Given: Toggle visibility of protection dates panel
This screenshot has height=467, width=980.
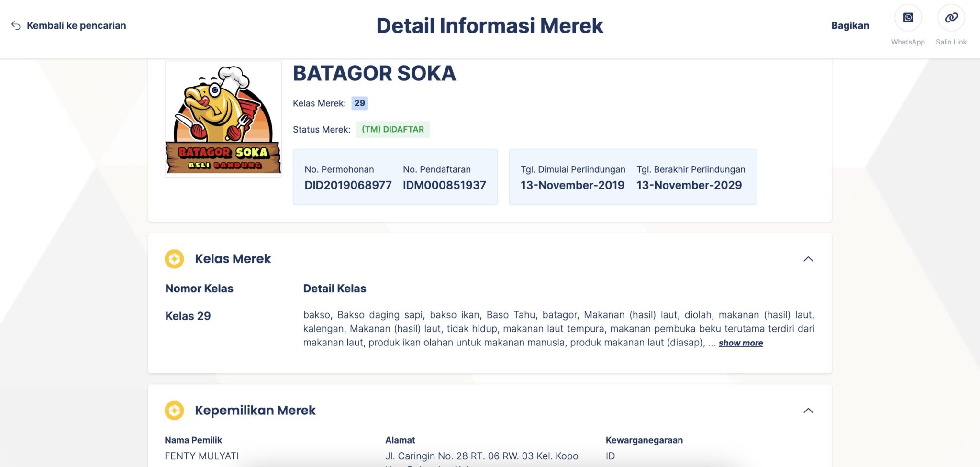Looking at the screenshot, I should coord(633,177).
